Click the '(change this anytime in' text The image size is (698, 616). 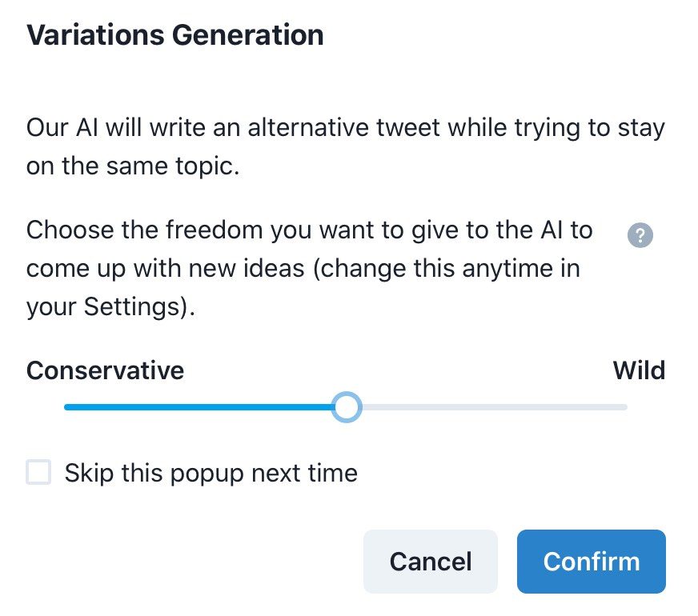[447, 269]
